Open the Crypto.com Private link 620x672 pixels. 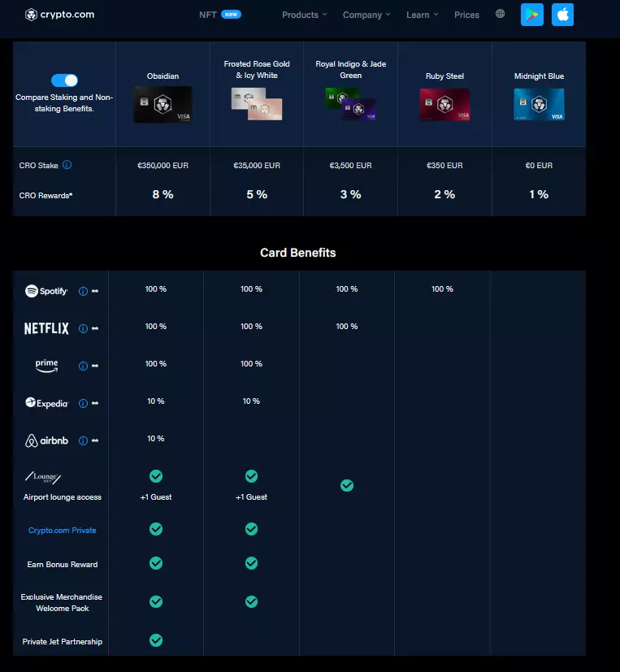[x=62, y=530]
